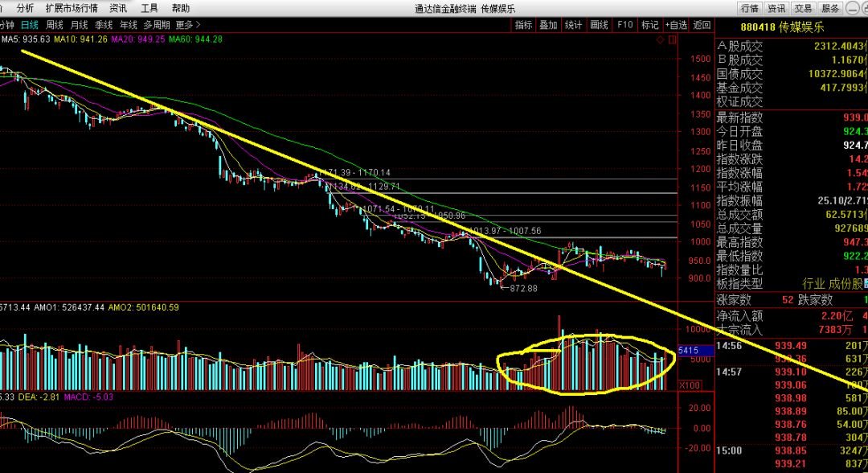Click the 返回 back button
868x473 pixels.
coord(702,25)
